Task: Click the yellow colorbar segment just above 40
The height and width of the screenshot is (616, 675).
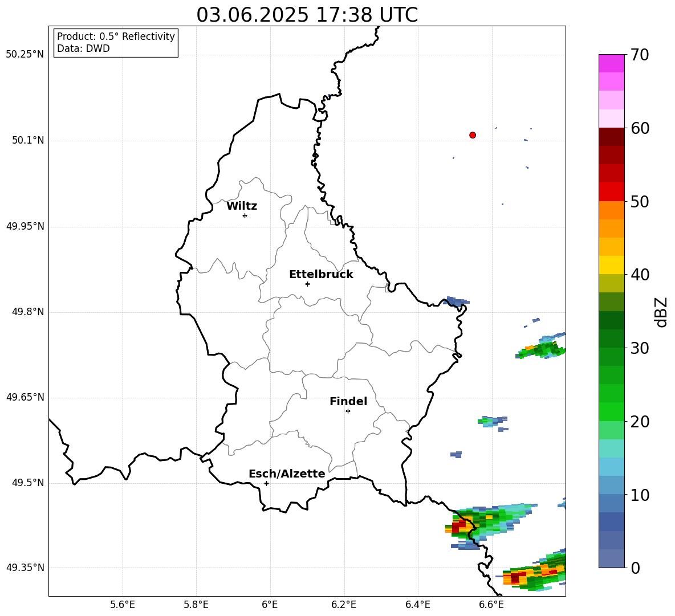Action: [x=611, y=265]
